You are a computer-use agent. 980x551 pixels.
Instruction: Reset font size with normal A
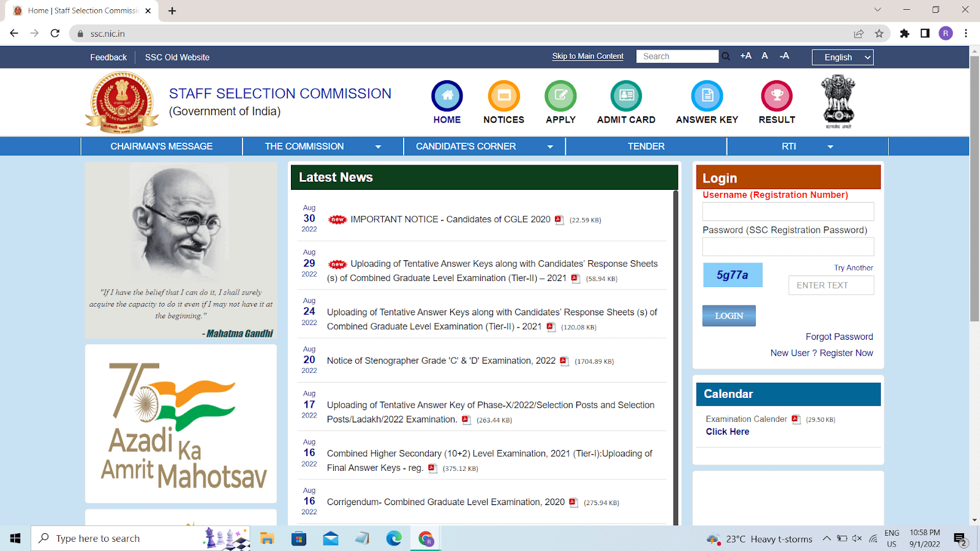tap(764, 56)
